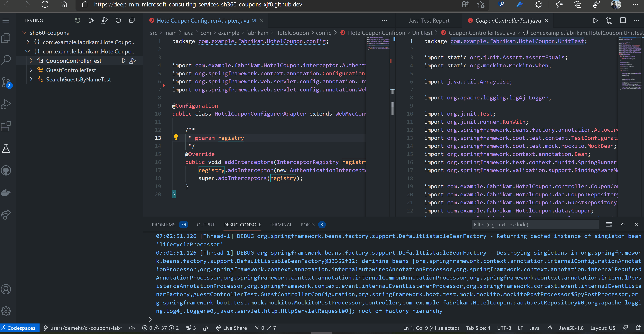Click branch users/demeht/ci-coupons-lab in status bar
This screenshot has width=644, height=334.
pos(83,328)
